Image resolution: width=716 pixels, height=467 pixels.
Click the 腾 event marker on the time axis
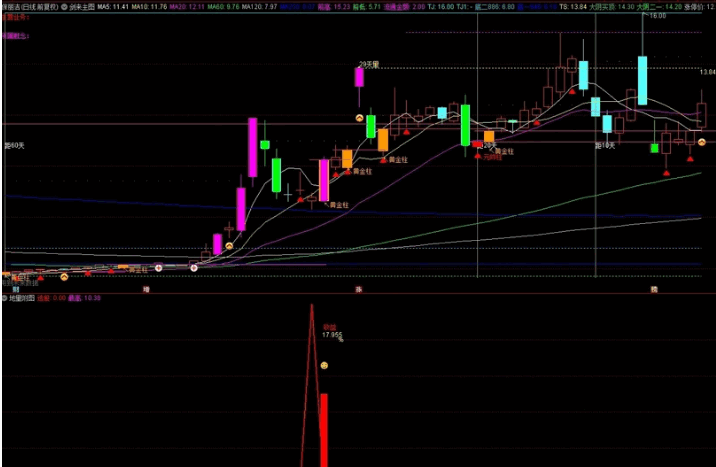click(x=654, y=289)
